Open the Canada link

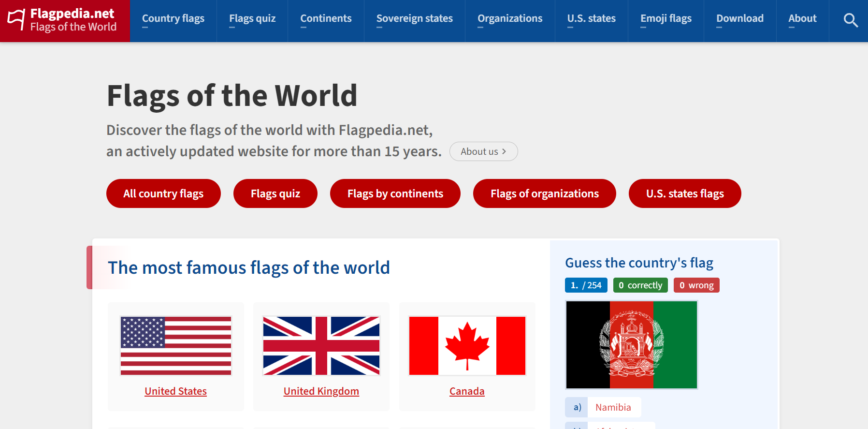pyautogui.click(x=467, y=391)
